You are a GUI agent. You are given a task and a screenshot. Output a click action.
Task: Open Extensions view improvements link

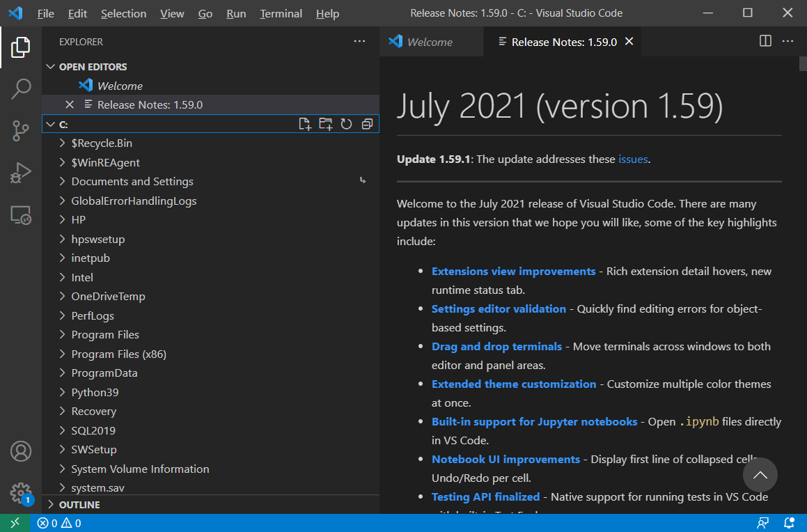513,271
